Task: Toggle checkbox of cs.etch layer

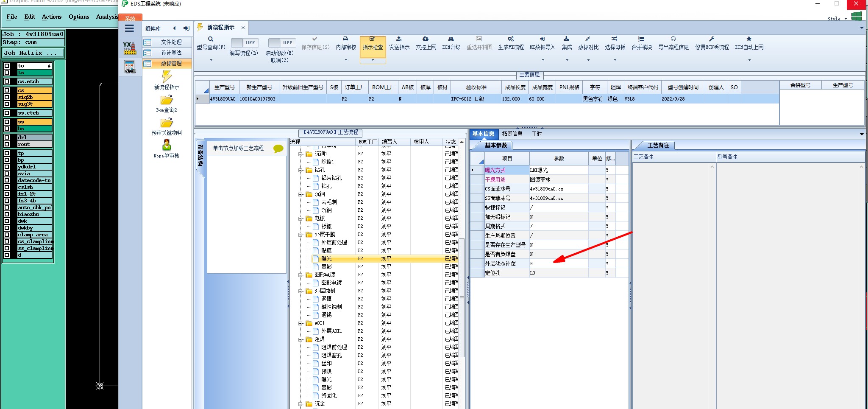Action: pos(7,81)
